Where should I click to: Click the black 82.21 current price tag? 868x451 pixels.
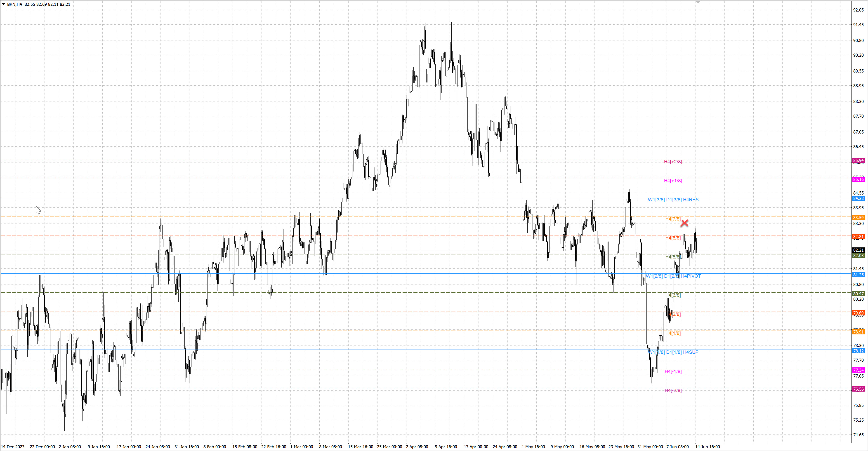[x=858, y=250]
